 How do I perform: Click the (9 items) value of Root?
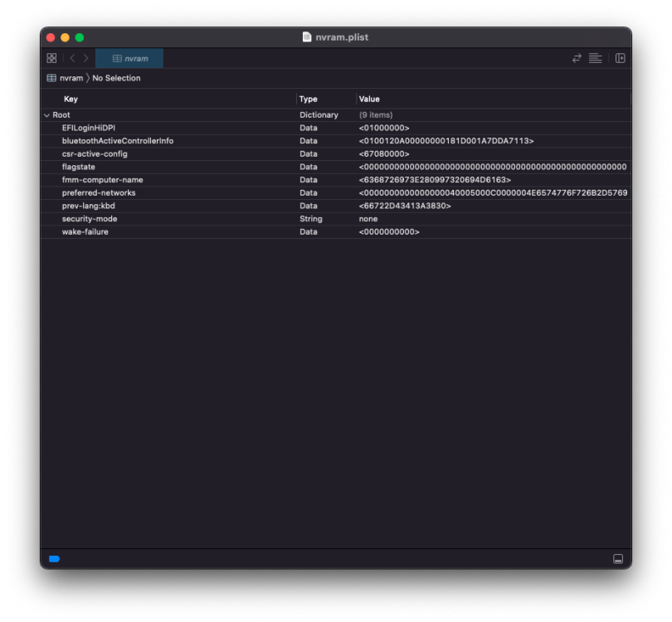(376, 114)
